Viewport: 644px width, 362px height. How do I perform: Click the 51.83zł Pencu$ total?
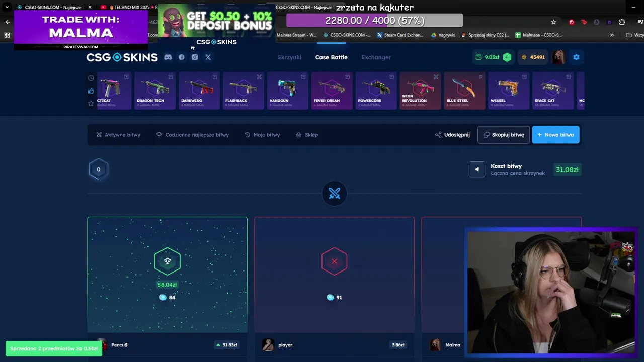[226, 345]
